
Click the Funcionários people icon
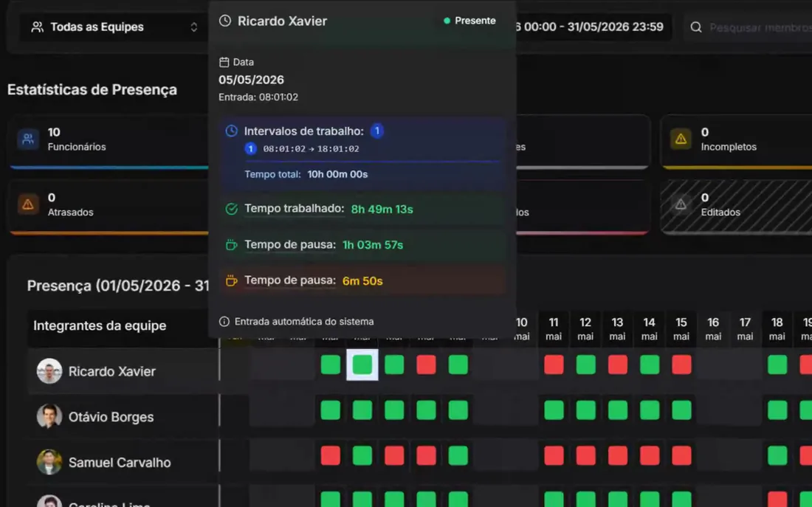pyautogui.click(x=28, y=139)
